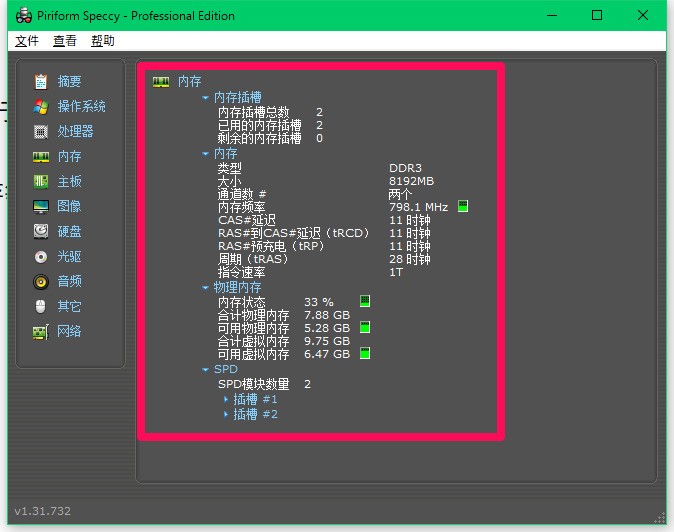Image resolution: width=674 pixels, height=532 pixels.
Task: Go to the 主板 section label
Action: coord(70,181)
